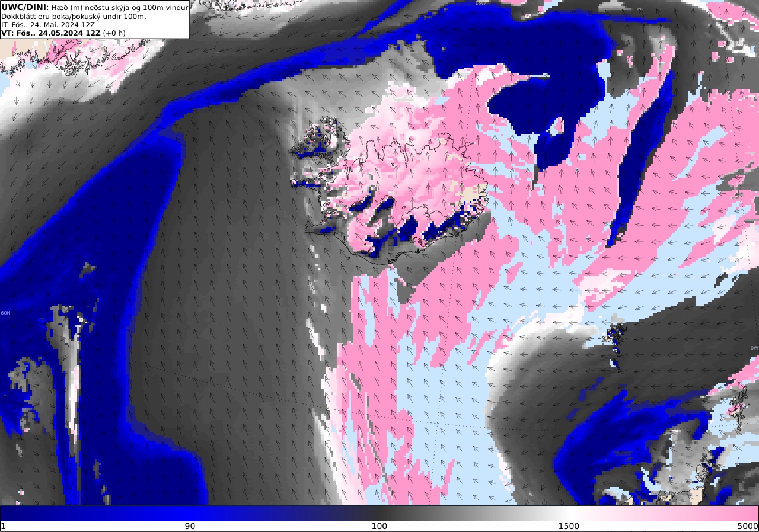Click the '60N' latitude label

tap(5, 313)
